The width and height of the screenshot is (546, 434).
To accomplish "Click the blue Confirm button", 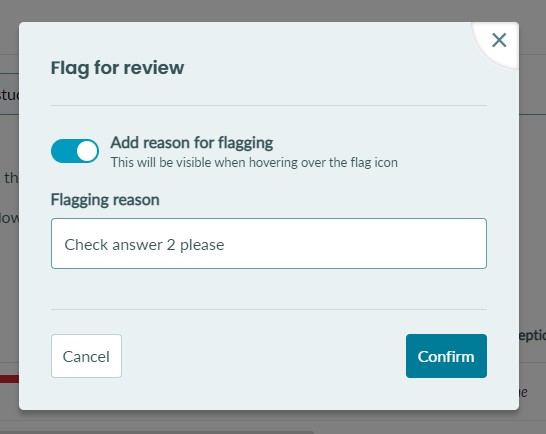I will 446,356.
